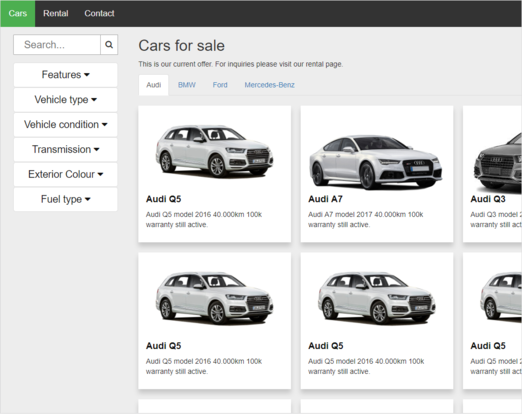The image size is (522, 414).
Task: Switch to the Mercedes-Benz tab
Action: (x=270, y=85)
